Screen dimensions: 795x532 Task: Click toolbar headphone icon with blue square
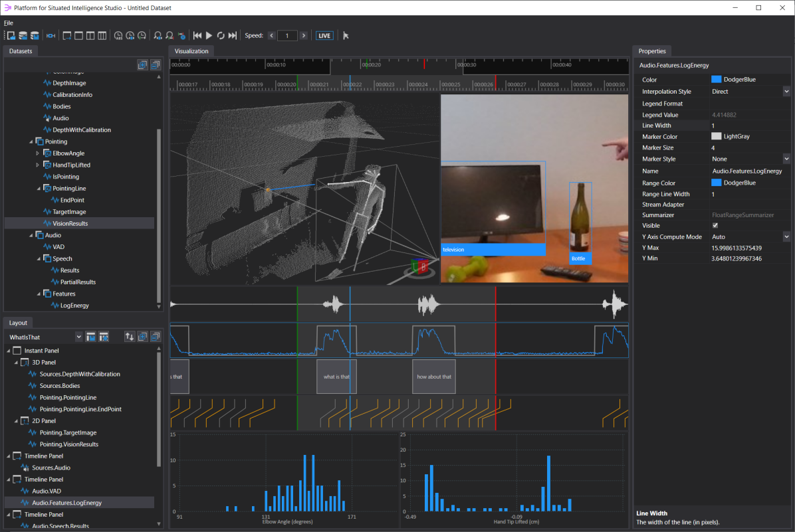click(158, 35)
